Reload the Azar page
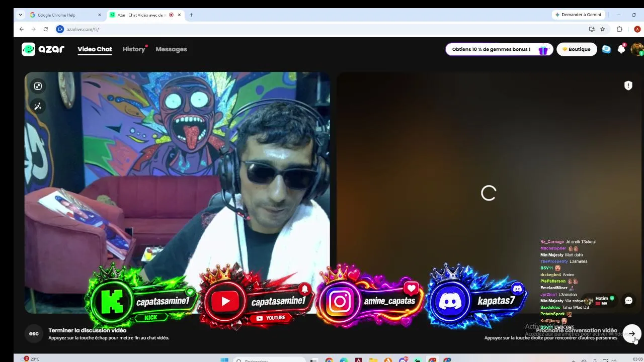644x362 pixels. coord(45,29)
